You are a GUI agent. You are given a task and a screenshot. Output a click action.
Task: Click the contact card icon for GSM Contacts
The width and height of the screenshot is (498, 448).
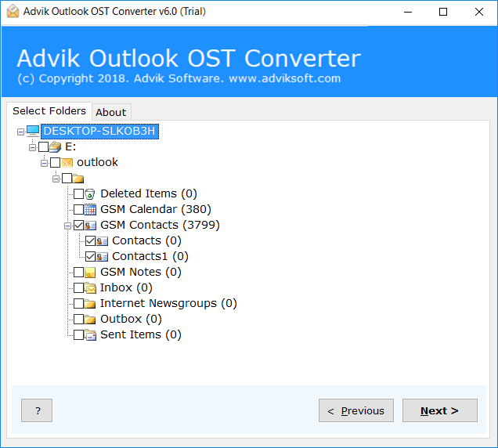(91, 226)
